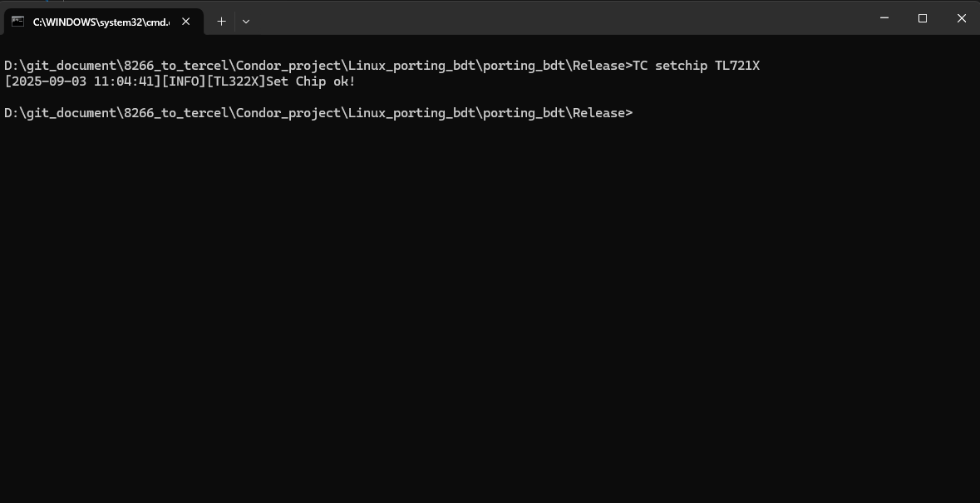980x503 pixels.
Task: Minimize the terminal window
Action: [884, 18]
